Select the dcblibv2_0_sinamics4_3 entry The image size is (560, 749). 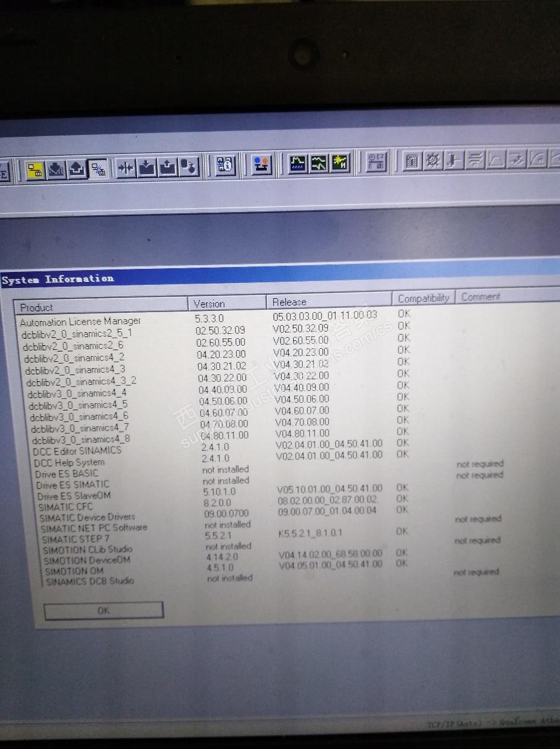pyautogui.click(x=76, y=370)
